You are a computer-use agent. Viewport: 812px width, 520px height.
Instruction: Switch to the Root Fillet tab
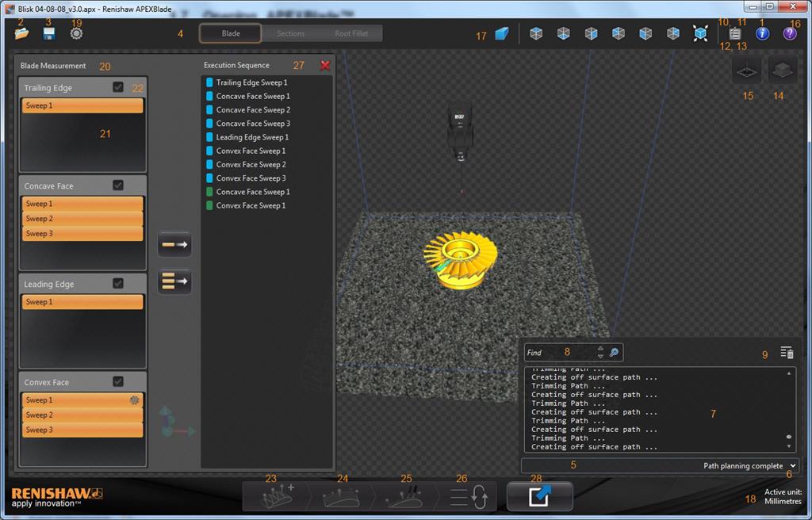[x=351, y=33]
